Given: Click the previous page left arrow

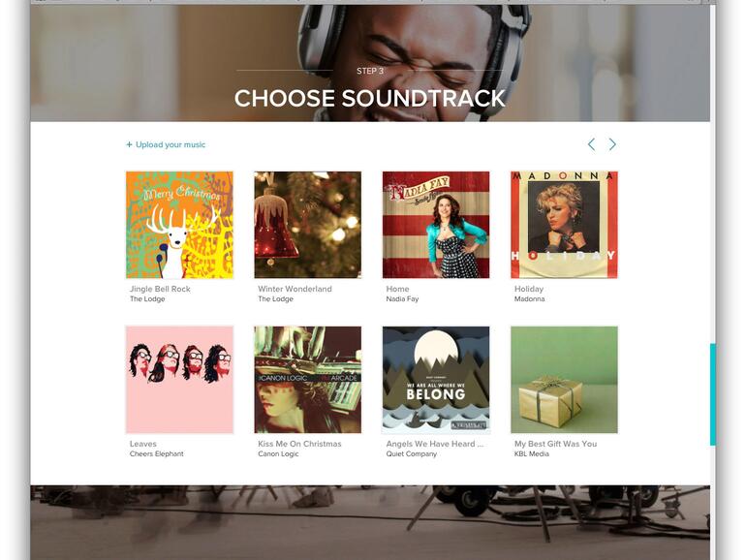Looking at the screenshot, I should click(591, 144).
